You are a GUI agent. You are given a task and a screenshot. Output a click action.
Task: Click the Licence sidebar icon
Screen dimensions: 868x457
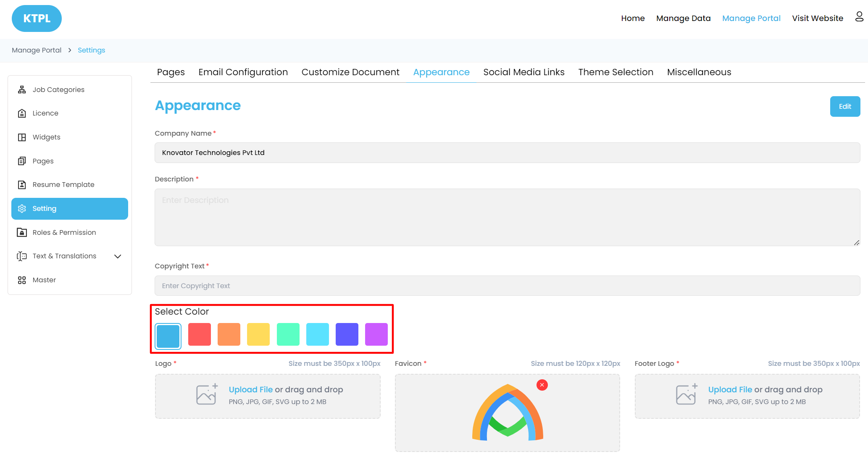(22, 113)
